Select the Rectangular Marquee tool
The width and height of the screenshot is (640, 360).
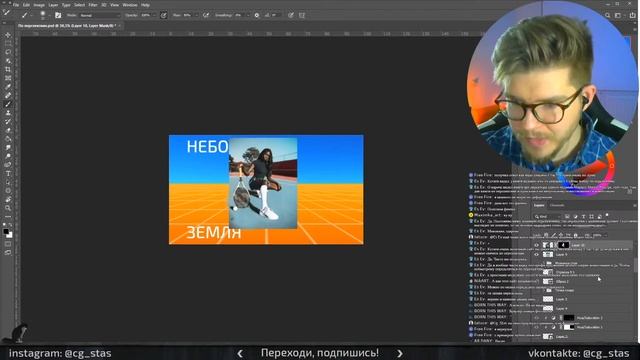8,44
